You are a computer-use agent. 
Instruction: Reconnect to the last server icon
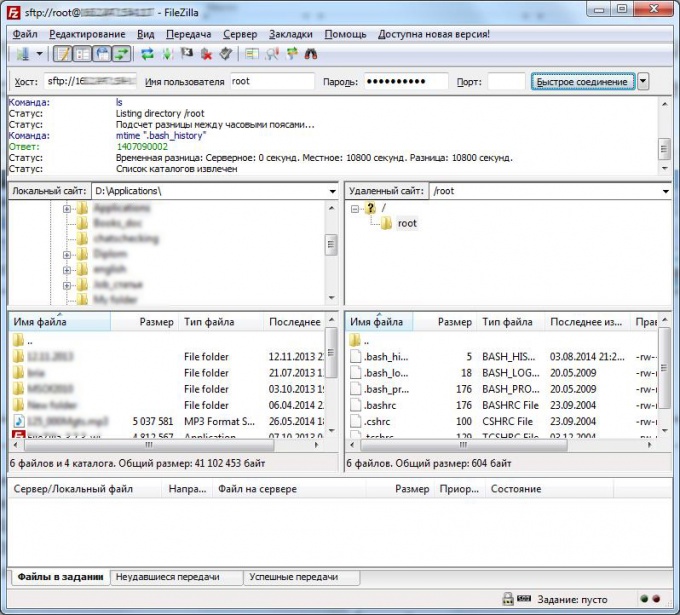click(226, 54)
